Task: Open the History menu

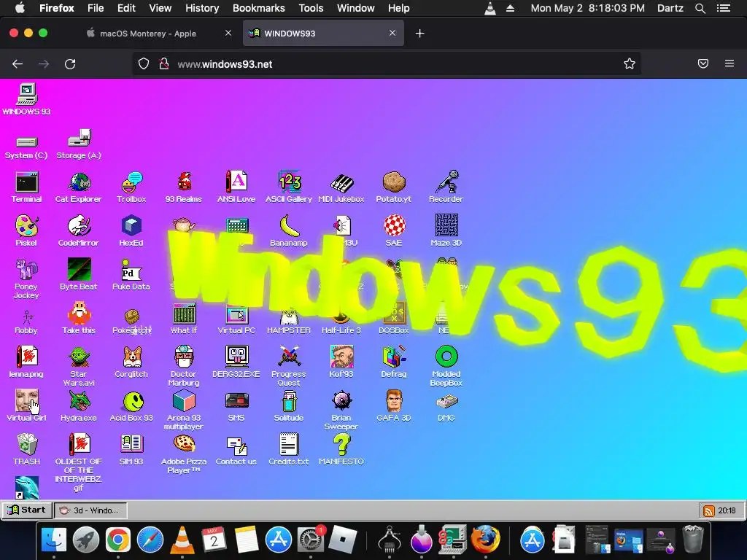Action: 202,8
